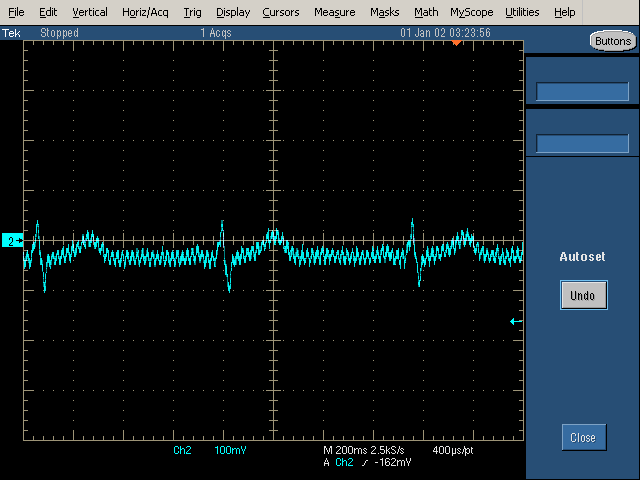The image size is (640, 480).
Task: Open the File menu
Action: pyautogui.click(x=16, y=12)
